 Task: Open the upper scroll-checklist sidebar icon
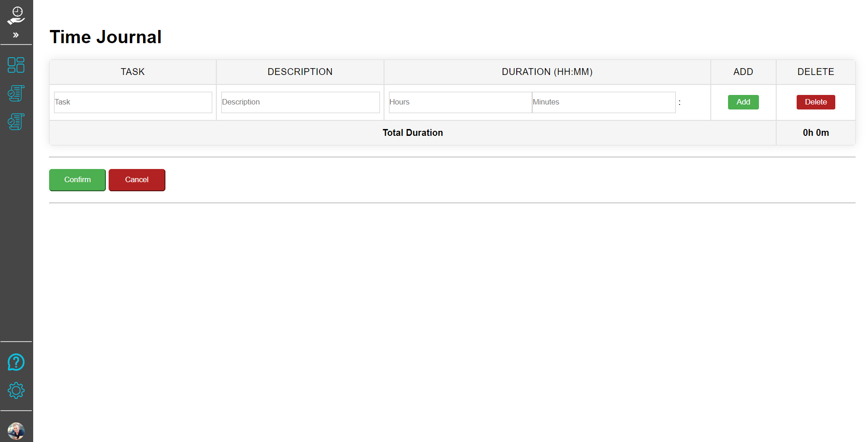point(16,94)
